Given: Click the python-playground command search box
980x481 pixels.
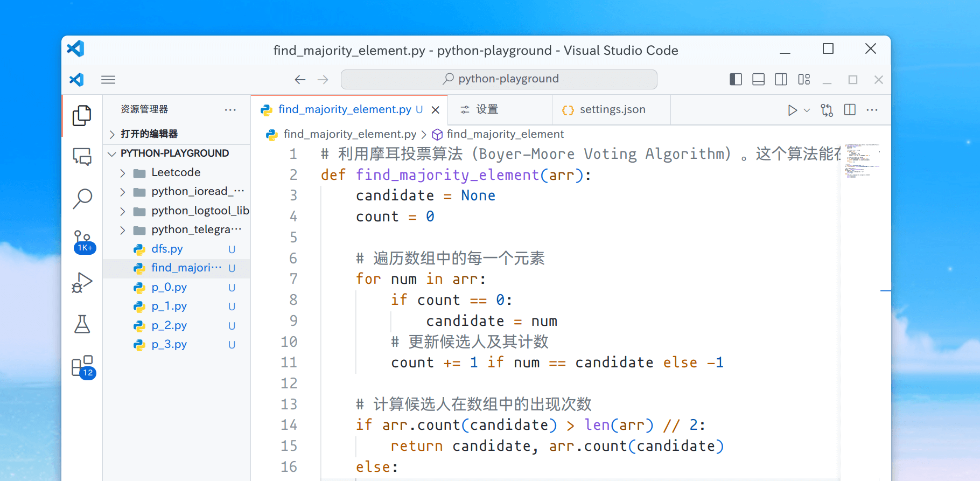Looking at the screenshot, I should [499, 79].
